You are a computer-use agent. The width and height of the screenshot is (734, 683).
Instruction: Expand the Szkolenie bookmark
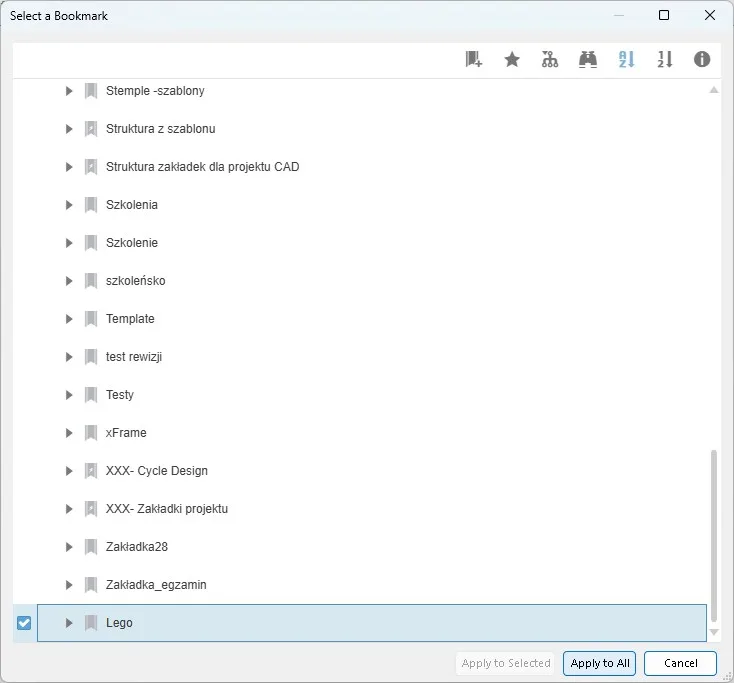(69, 242)
